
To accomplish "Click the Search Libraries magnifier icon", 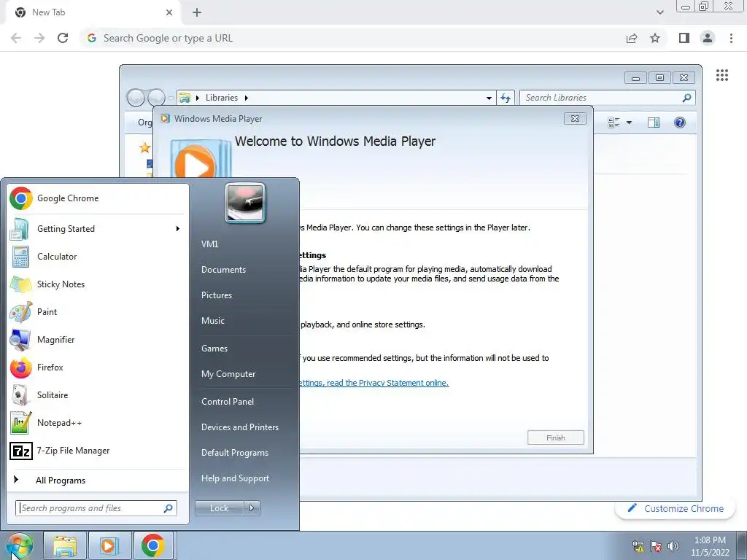I will (x=686, y=98).
